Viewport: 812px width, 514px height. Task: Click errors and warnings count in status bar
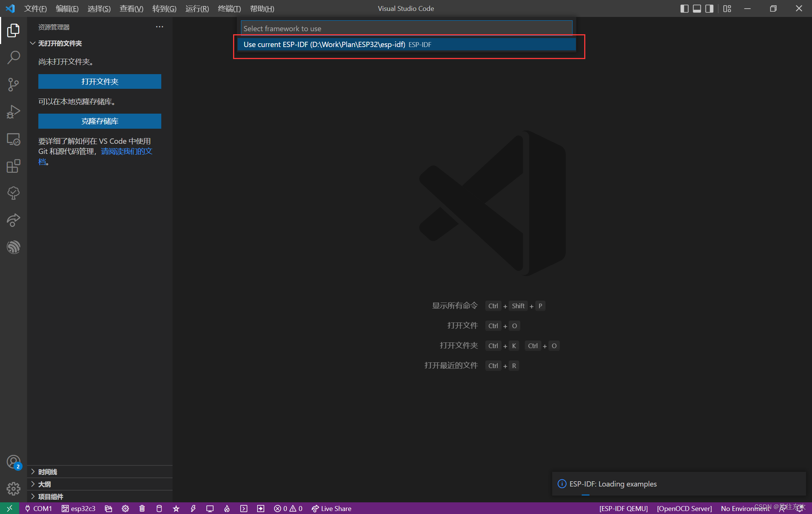click(288, 508)
